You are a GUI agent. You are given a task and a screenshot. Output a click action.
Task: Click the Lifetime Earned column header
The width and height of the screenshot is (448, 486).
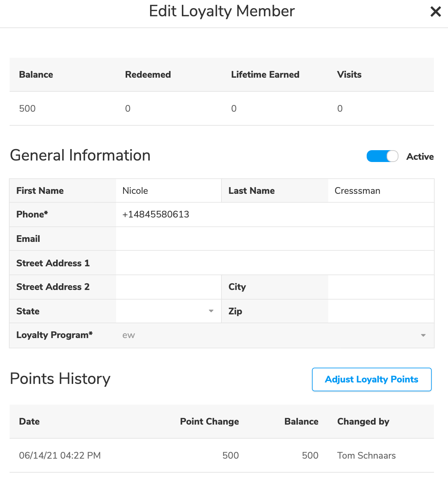click(x=265, y=75)
